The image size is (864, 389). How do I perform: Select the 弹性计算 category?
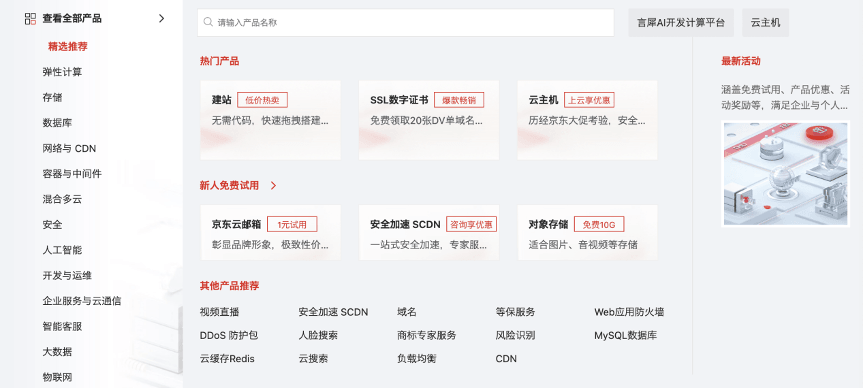tap(62, 72)
